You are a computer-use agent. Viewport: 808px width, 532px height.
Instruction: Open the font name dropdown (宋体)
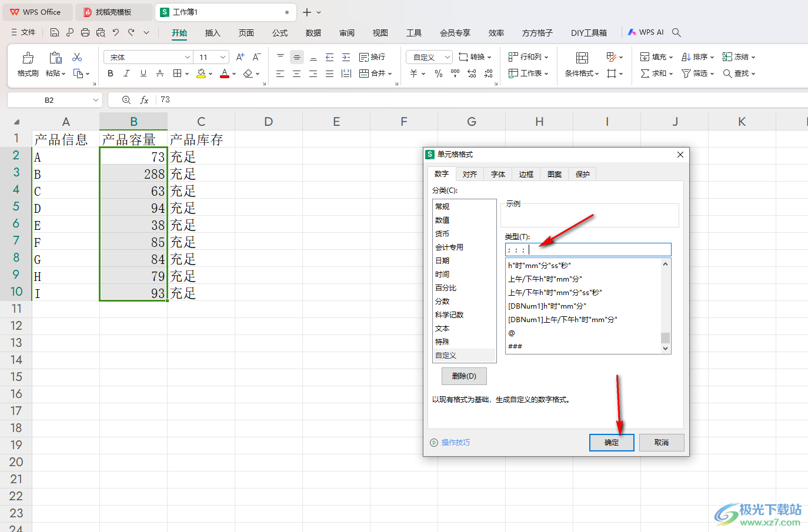(x=188, y=57)
